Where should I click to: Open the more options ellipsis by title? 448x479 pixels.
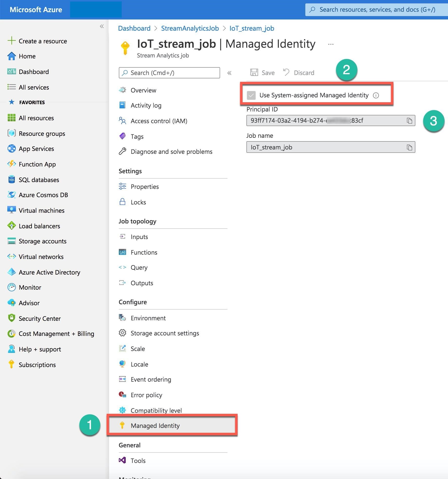331,44
